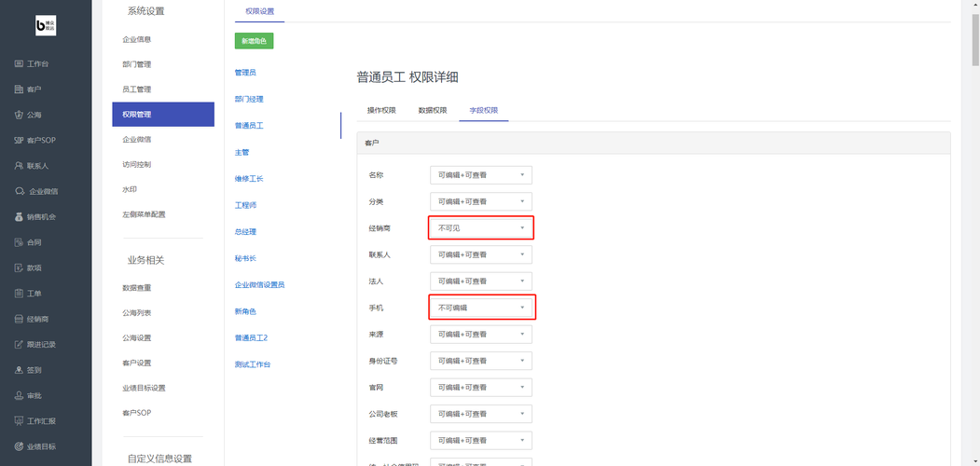This screenshot has height=466, width=980.
Task: Go to 公海 via sidebar icon
Action: click(19, 115)
